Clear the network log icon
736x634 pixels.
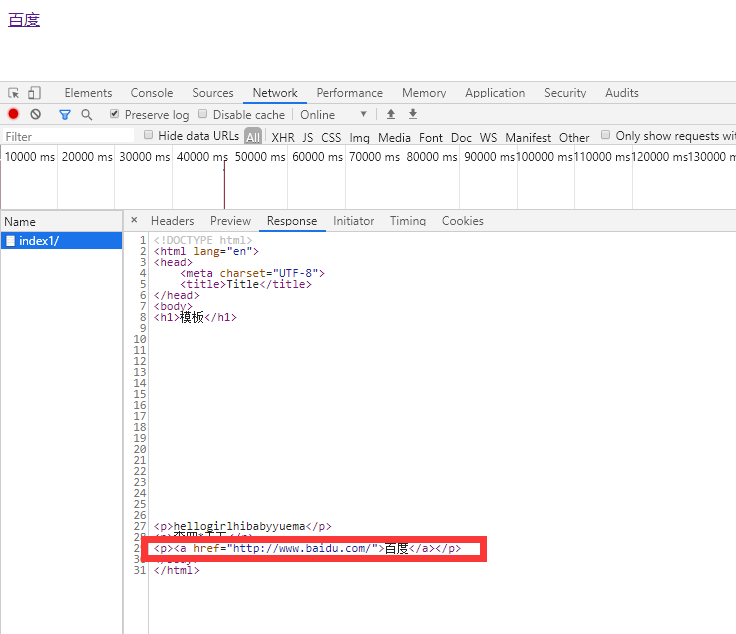point(36,114)
